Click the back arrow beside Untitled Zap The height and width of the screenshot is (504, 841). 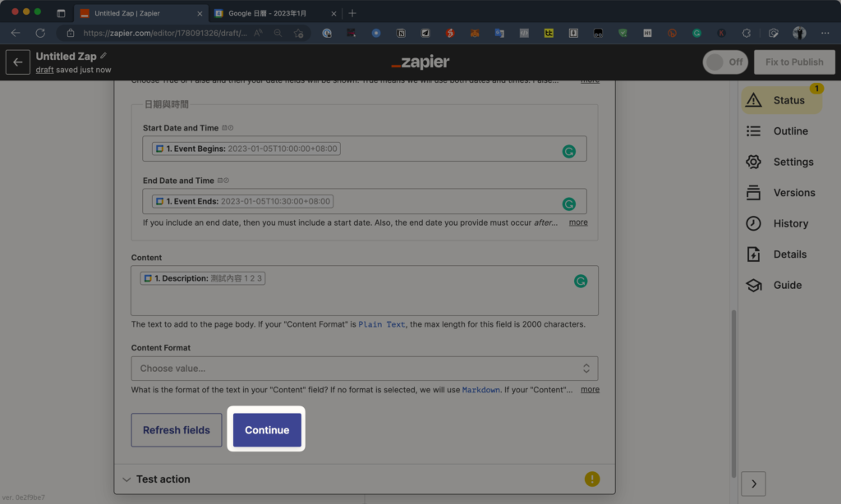pyautogui.click(x=18, y=62)
